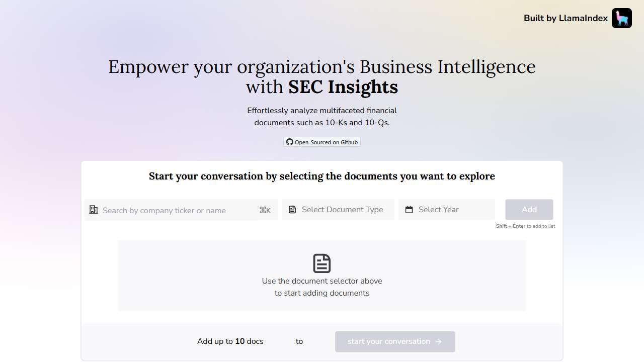
Task: Click the 'Start your conversation by selecting' heading
Action: [322, 176]
